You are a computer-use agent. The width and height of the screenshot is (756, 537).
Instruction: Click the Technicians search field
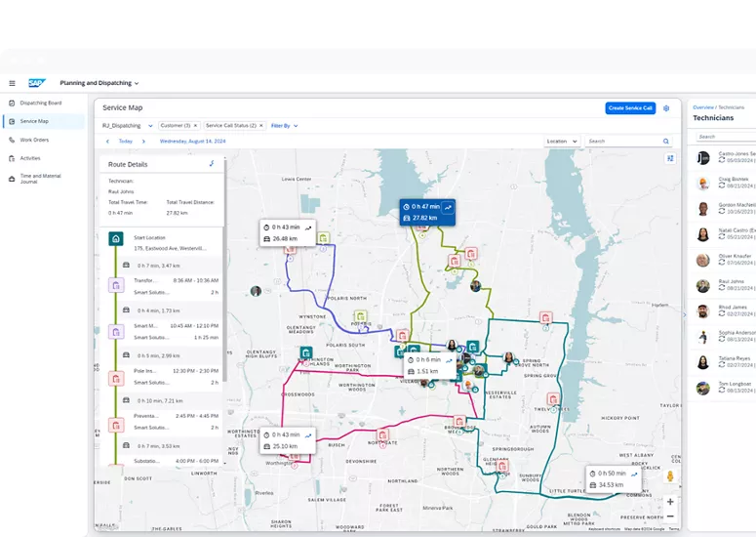(724, 137)
